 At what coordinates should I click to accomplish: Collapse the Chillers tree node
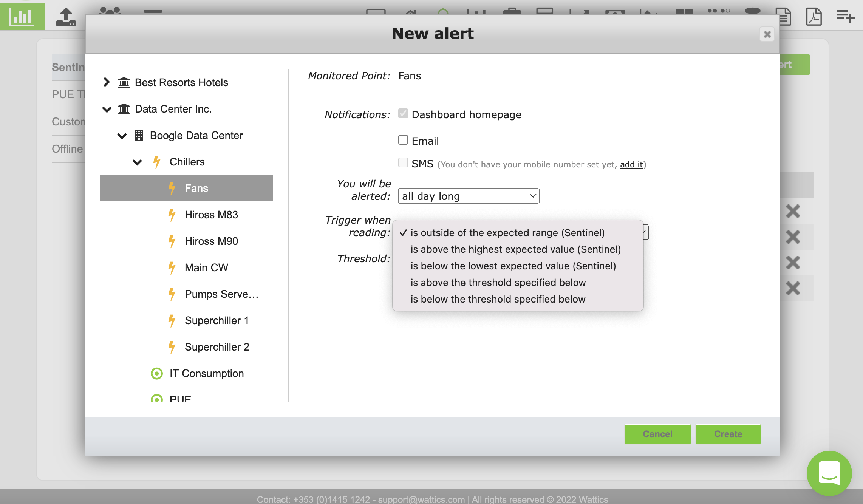click(137, 162)
